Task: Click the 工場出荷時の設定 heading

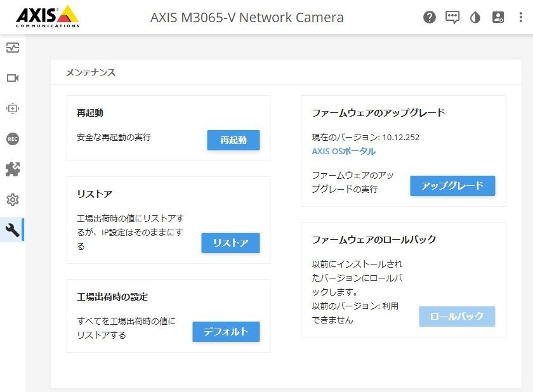Action: (112, 297)
